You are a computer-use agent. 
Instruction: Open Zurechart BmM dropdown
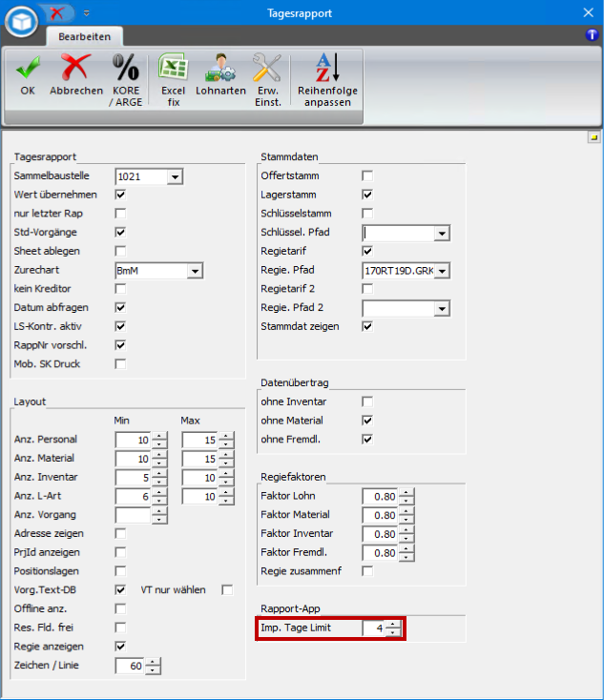(195, 271)
